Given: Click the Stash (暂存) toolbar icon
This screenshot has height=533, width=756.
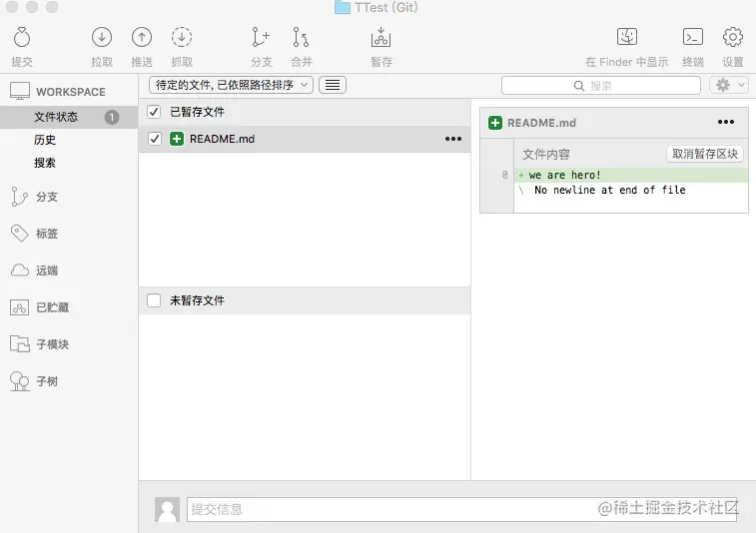Looking at the screenshot, I should 380,37.
